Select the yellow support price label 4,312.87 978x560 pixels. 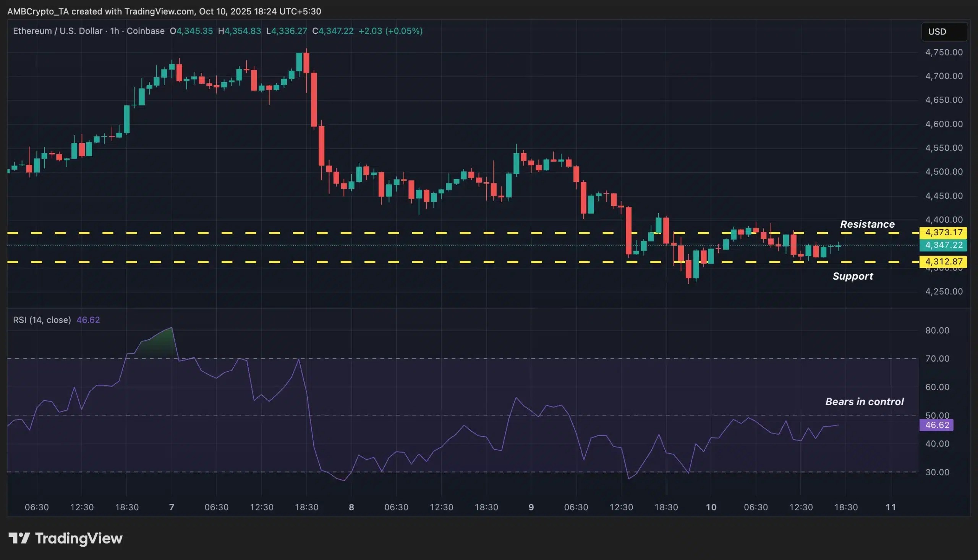click(x=943, y=261)
